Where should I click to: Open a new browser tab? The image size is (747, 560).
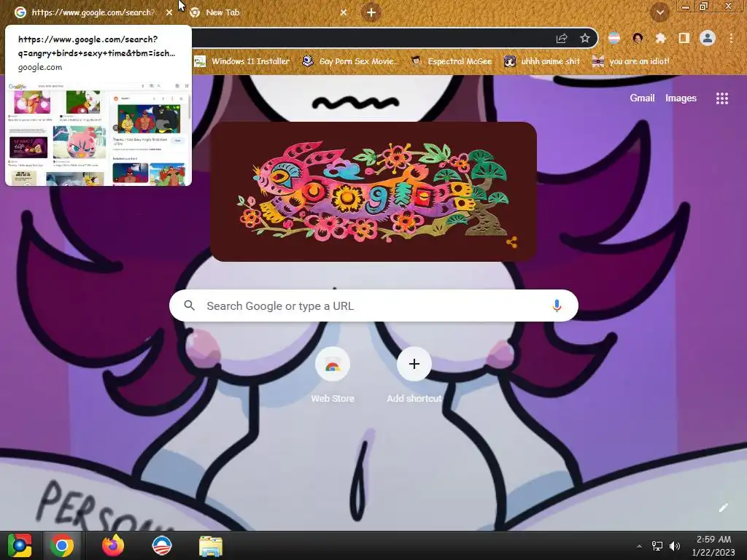[x=371, y=12]
